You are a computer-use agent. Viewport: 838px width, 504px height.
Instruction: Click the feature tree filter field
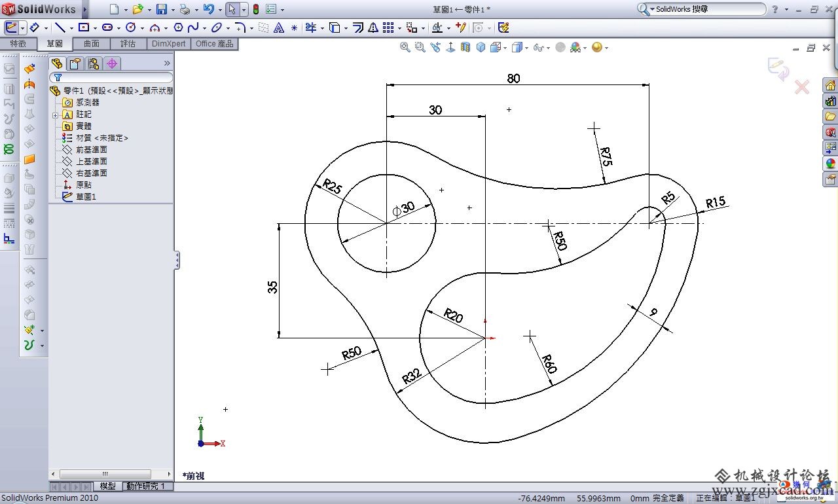[111, 77]
